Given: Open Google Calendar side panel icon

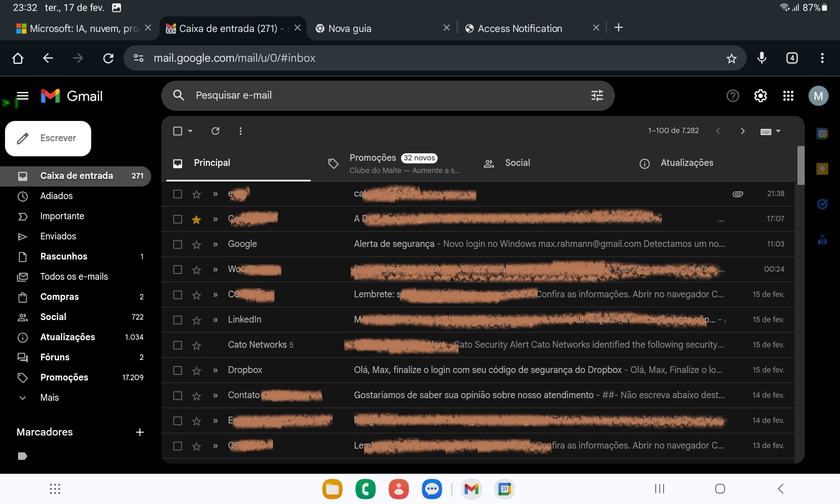Looking at the screenshot, I should 822,134.
